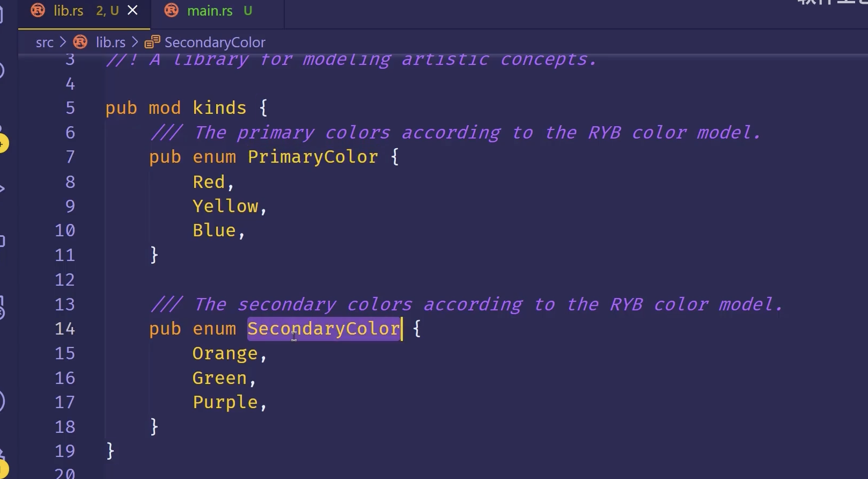Click line number 14 in the gutter
Image resolution: width=868 pixels, height=479 pixels.
pyautogui.click(x=65, y=329)
